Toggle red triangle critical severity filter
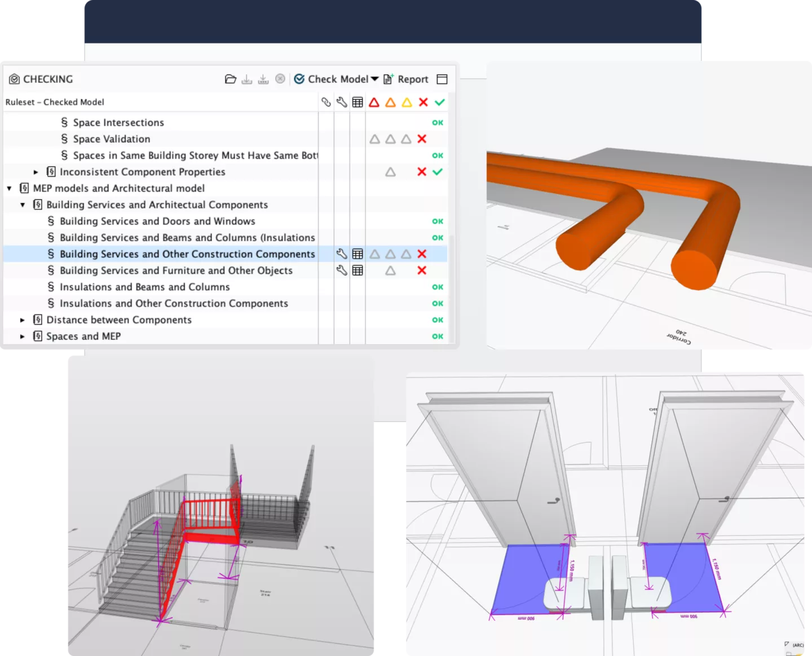Screen dimensions: 812x656 [374, 102]
